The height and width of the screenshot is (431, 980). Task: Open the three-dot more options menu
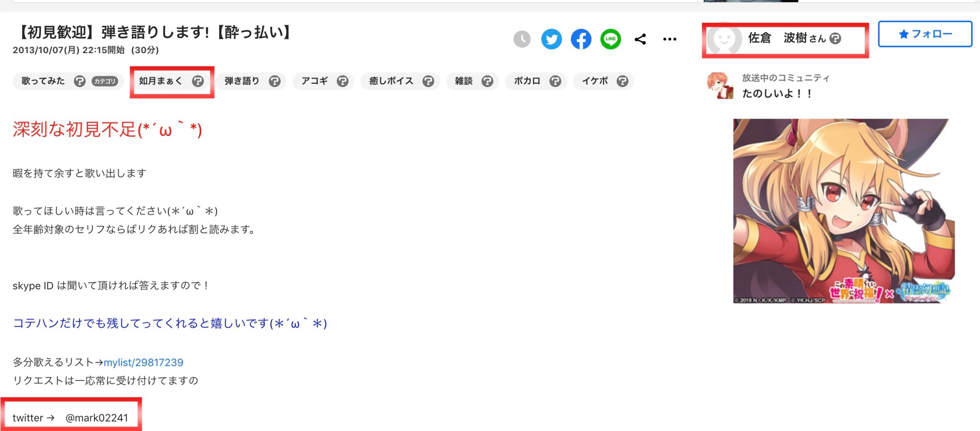click(x=670, y=39)
